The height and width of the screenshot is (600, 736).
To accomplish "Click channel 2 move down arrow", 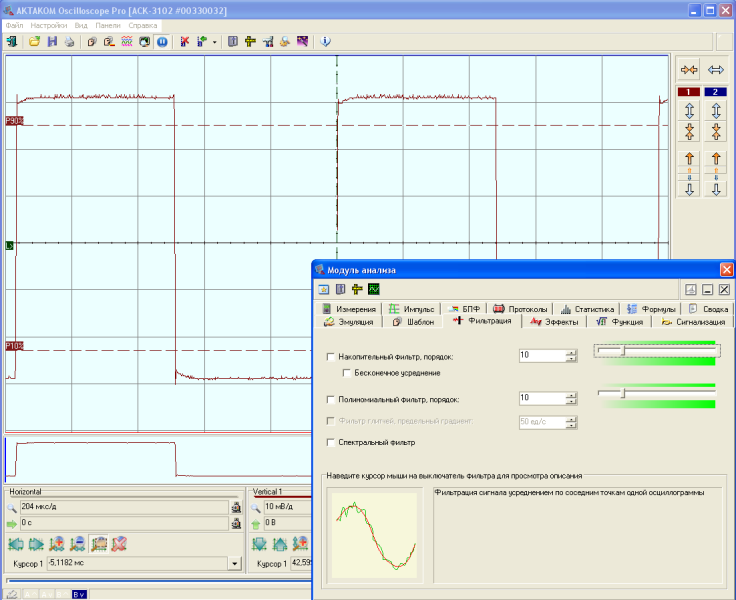I will [x=716, y=189].
